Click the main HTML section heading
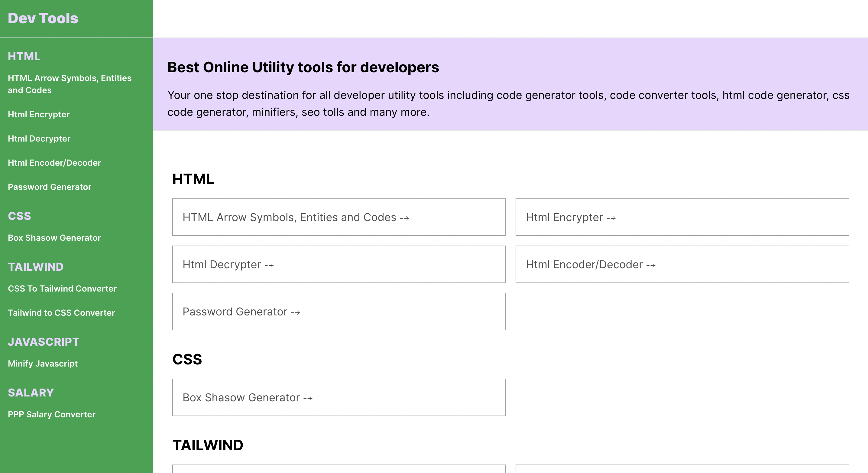Screen dimensions: 868x473 pos(193,179)
